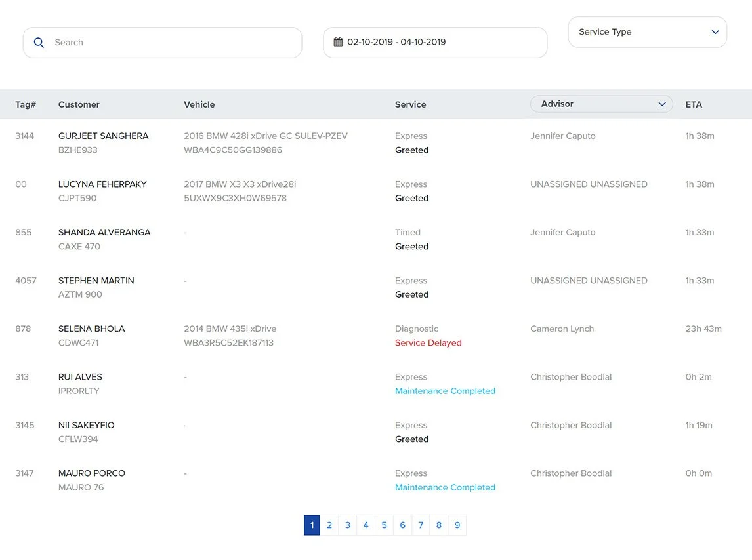Go to page 5 of results
Image resolution: width=752 pixels, height=560 pixels.
[x=384, y=525]
